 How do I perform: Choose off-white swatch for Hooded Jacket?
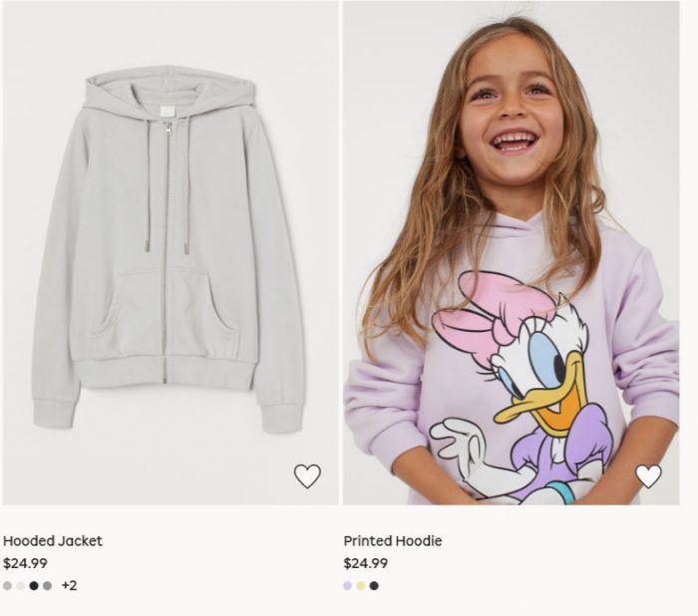tap(21, 586)
